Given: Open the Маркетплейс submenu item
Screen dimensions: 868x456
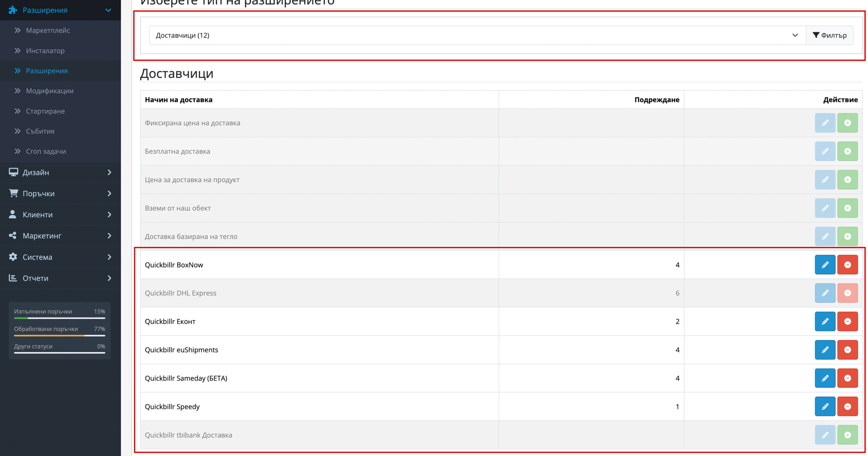Looking at the screenshot, I should click(x=48, y=31).
